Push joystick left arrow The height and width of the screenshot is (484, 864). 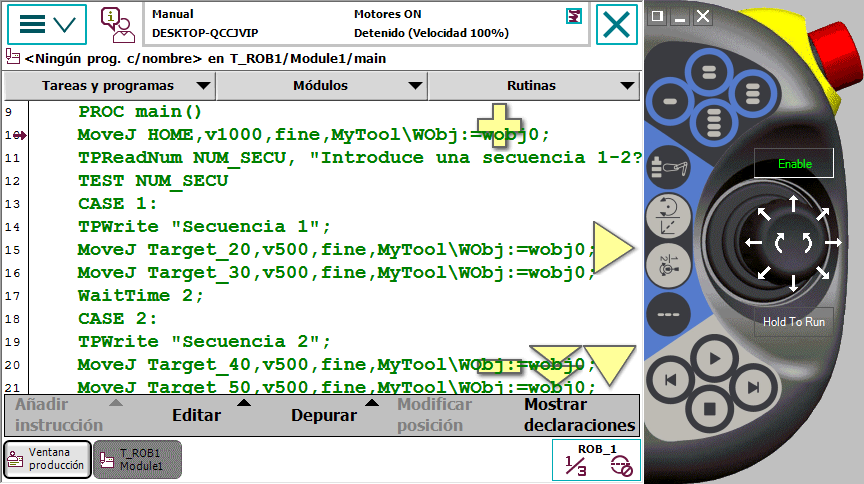(753, 243)
